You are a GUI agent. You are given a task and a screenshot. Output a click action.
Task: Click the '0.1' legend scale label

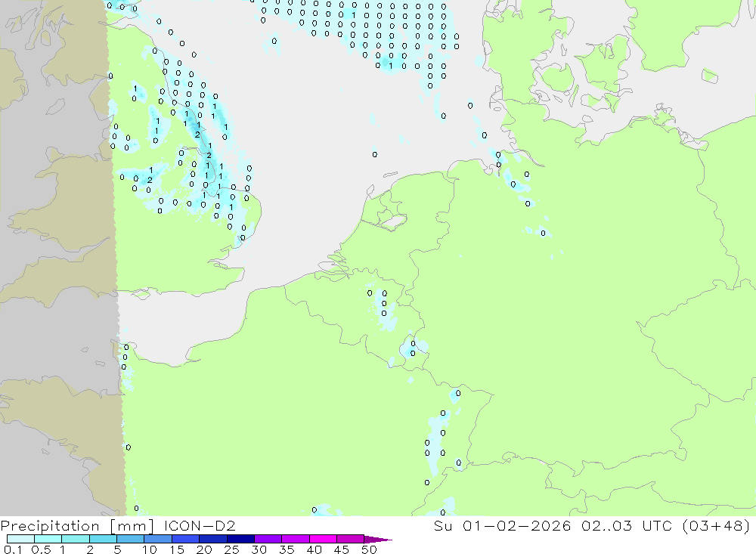point(13,549)
